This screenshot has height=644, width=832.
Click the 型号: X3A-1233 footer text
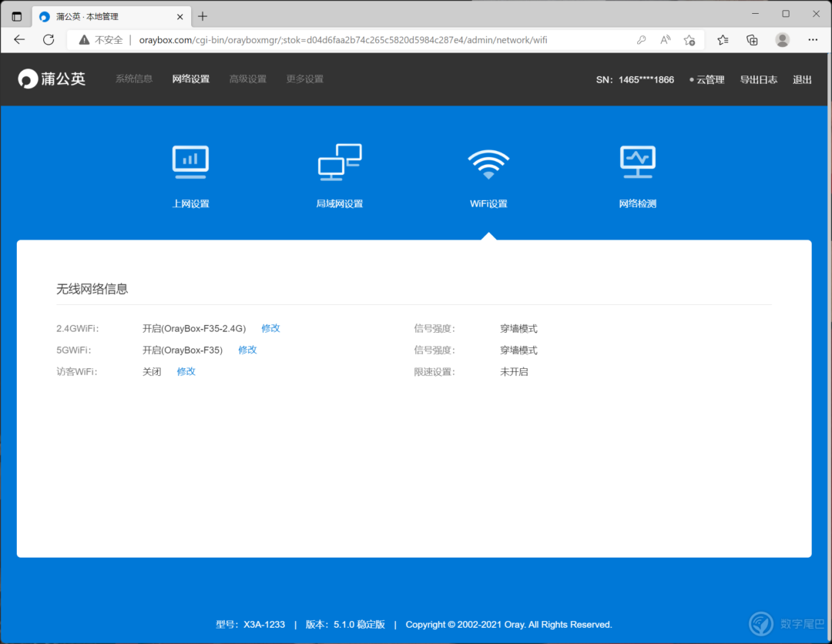tap(250, 625)
